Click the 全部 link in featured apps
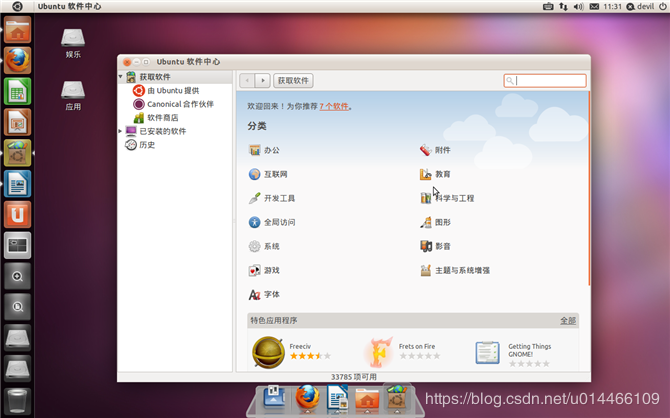This screenshot has height=418, width=670. [568, 321]
